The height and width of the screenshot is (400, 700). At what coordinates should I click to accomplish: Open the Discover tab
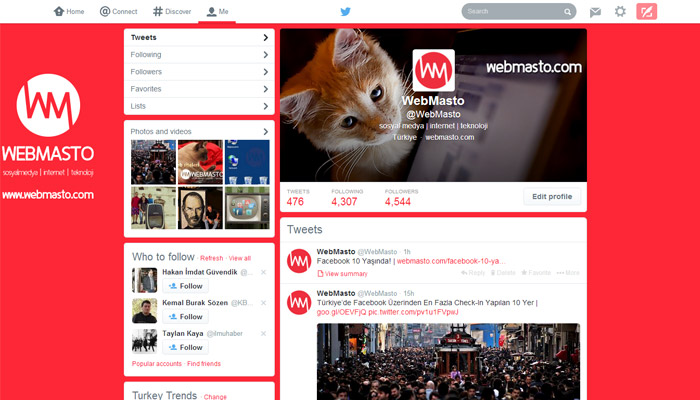coord(172,12)
